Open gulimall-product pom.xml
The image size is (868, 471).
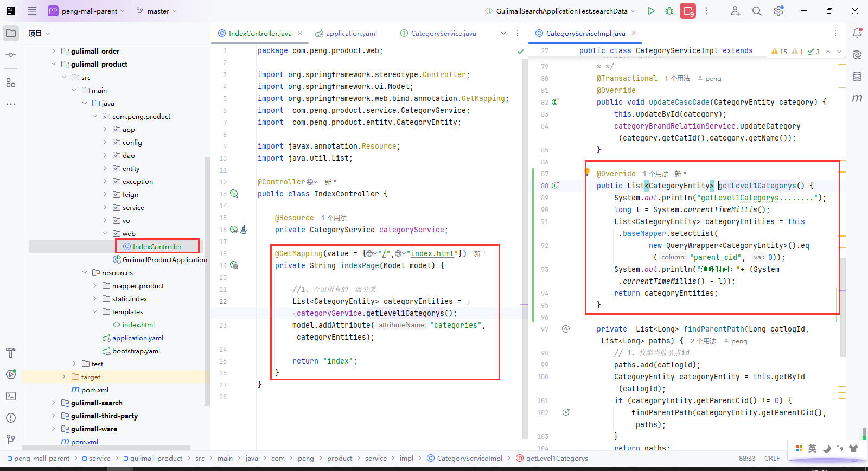(x=90, y=390)
